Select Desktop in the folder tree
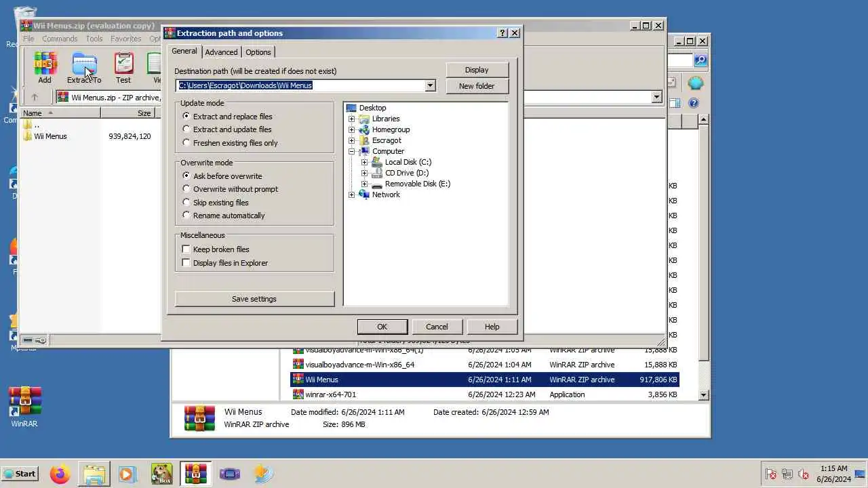This screenshot has width=868, height=488. 372,108
